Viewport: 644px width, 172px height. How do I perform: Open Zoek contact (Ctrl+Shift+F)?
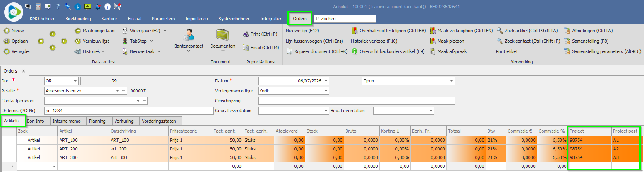(528, 41)
